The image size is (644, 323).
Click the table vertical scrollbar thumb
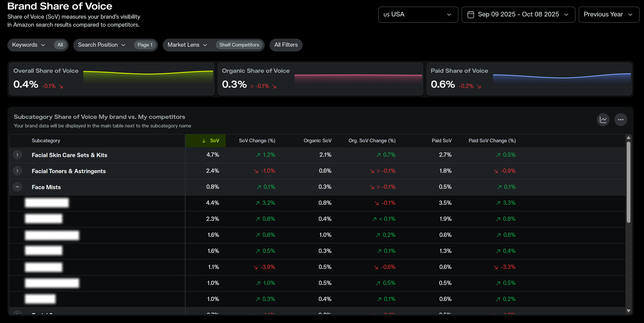point(628,182)
